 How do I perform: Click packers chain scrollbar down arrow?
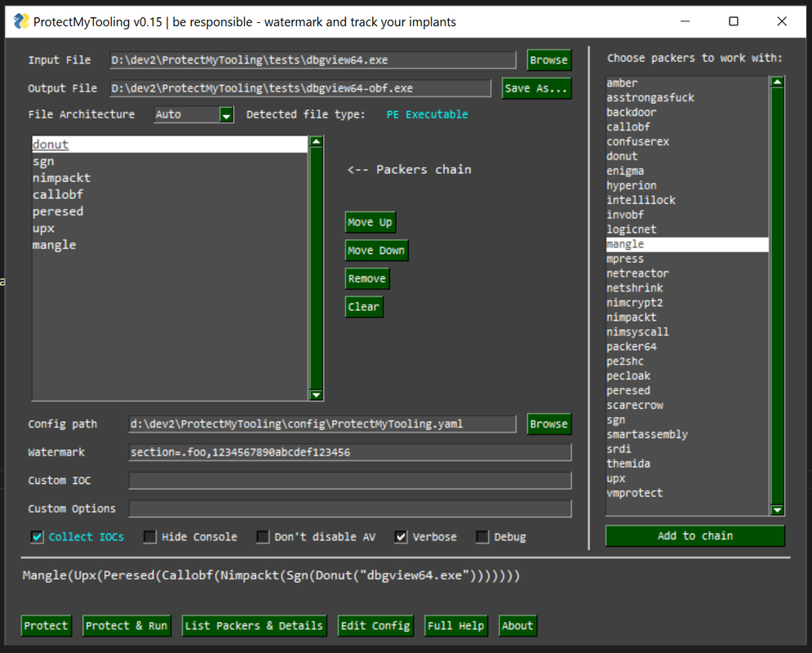click(316, 394)
